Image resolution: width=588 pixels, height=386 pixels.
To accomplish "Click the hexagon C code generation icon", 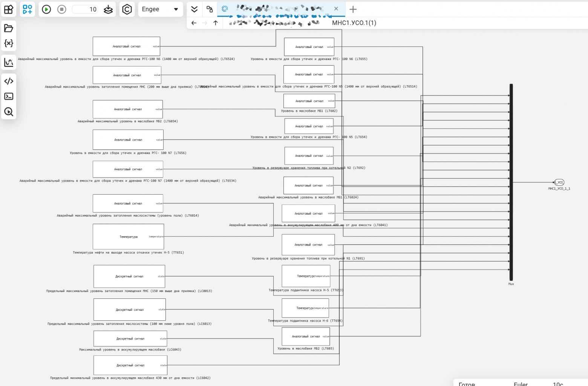I will tap(127, 9).
